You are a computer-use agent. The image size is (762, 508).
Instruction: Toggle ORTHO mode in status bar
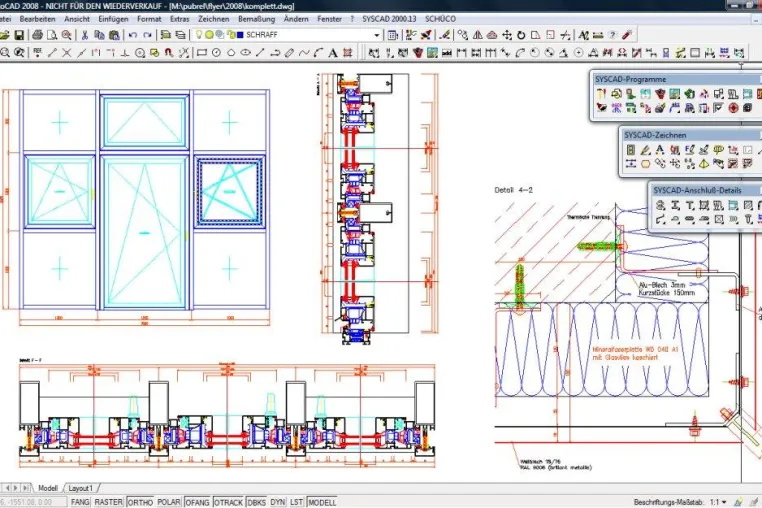coord(140,502)
